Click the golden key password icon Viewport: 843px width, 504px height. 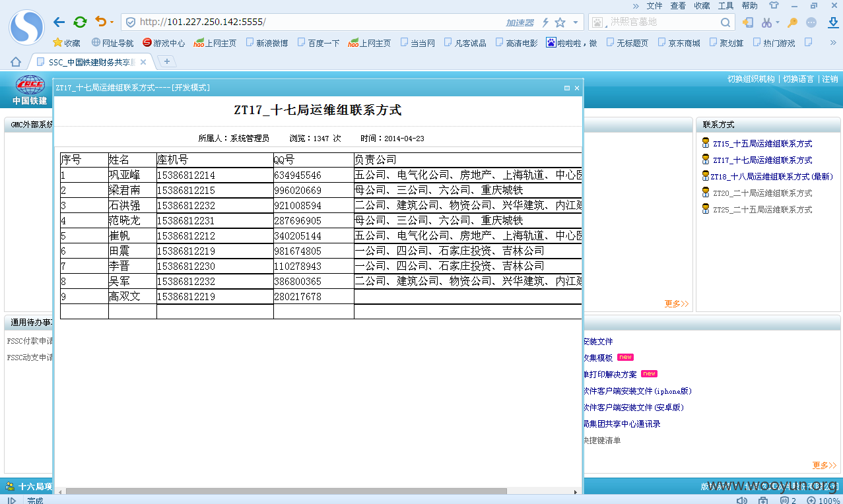(x=792, y=22)
